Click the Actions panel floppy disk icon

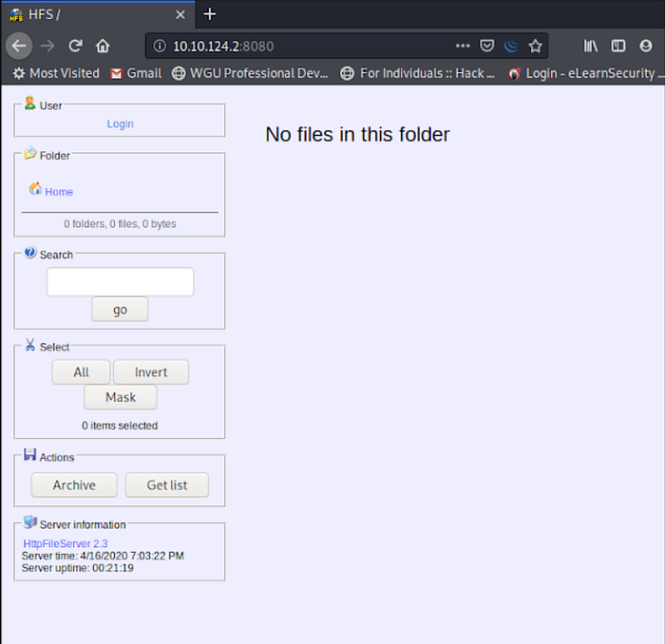29,454
